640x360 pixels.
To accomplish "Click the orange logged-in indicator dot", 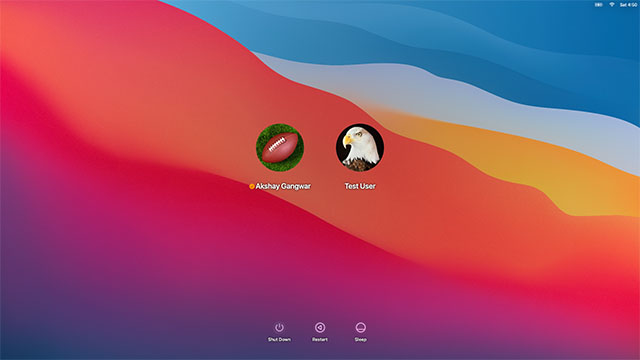I will (x=252, y=186).
